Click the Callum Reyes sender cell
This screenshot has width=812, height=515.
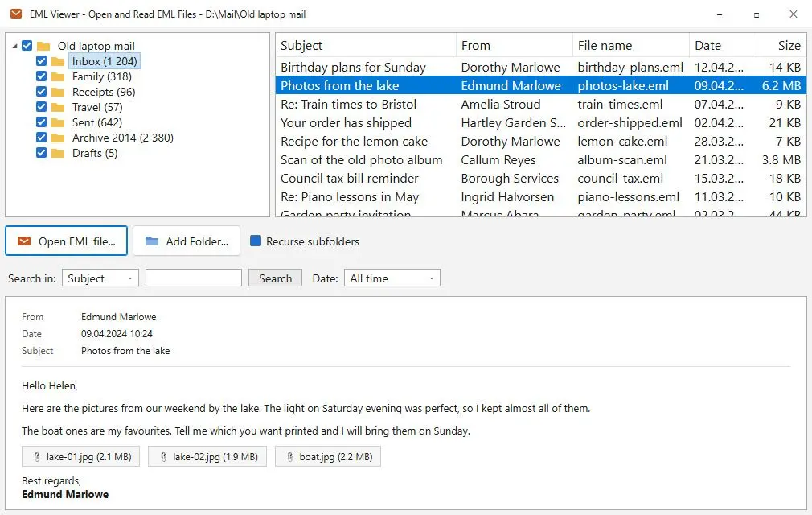[498, 160]
